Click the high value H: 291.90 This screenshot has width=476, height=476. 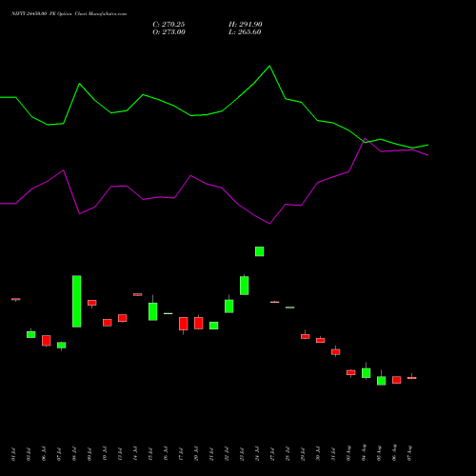(x=246, y=25)
